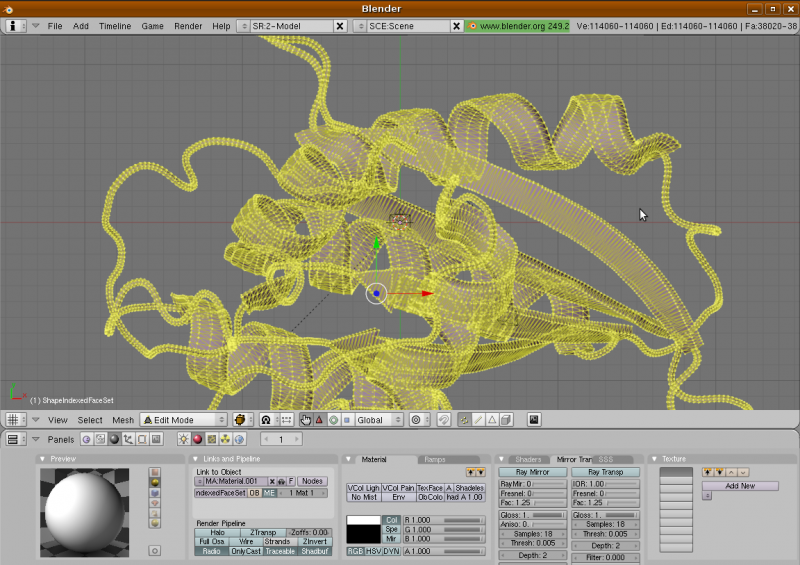This screenshot has height=565, width=800.
Task: Adjust the R color slider
Action: pos(443,520)
